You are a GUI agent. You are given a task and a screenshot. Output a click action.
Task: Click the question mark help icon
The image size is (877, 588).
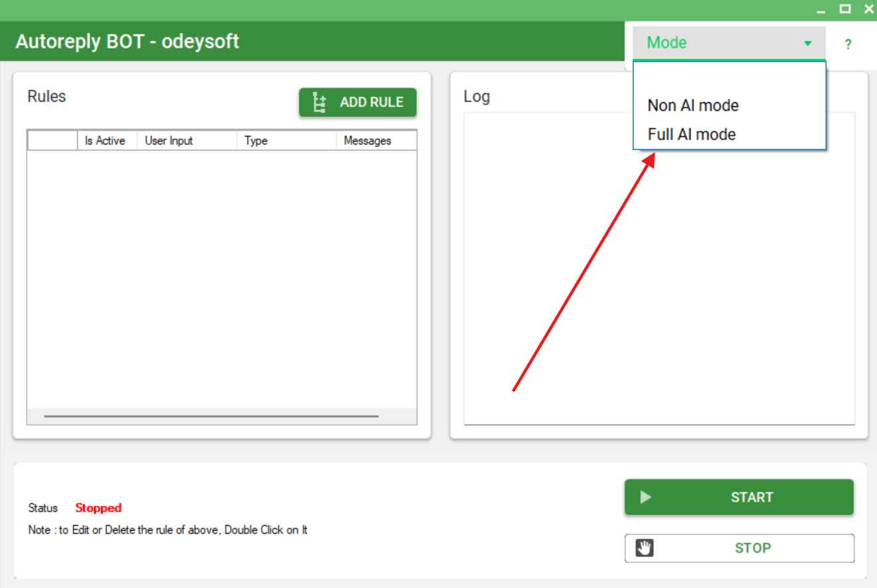click(x=848, y=44)
